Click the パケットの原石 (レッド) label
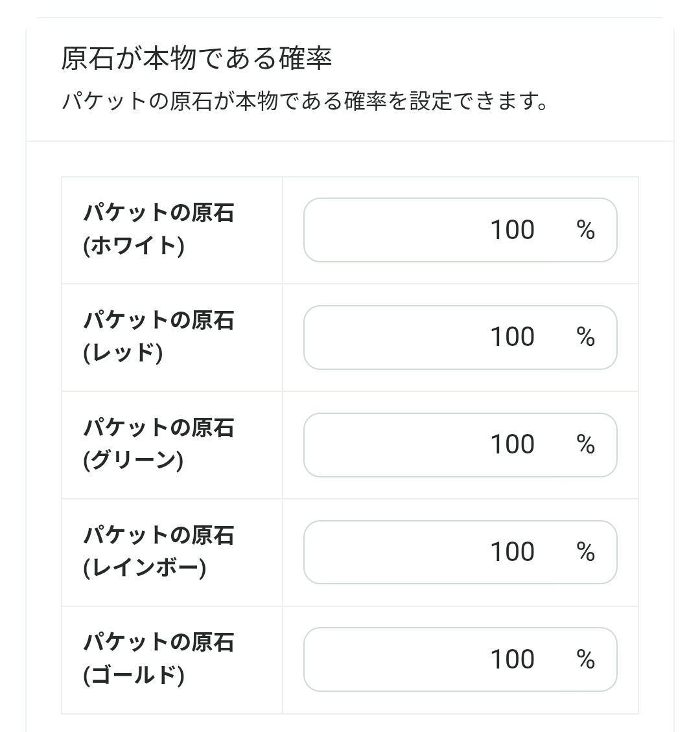 pyautogui.click(x=159, y=337)
